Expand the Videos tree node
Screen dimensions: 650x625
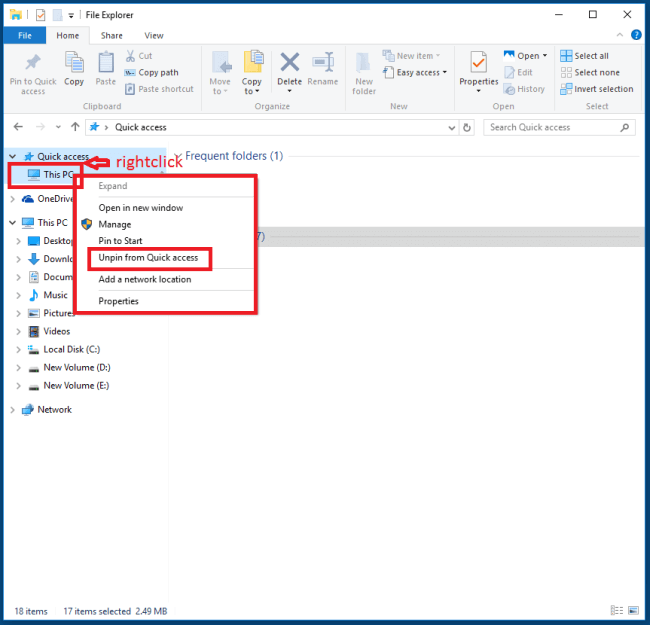(x=18, y=332)
